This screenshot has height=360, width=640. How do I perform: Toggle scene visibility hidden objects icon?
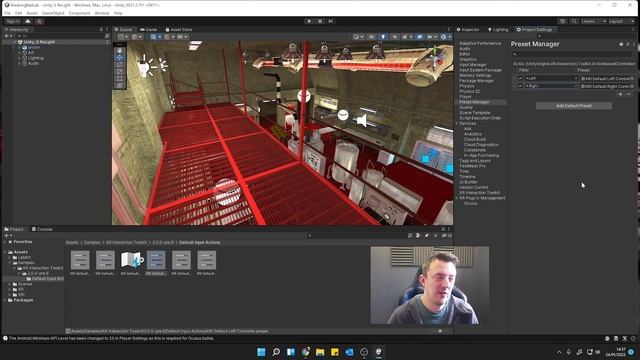point(419,37)
